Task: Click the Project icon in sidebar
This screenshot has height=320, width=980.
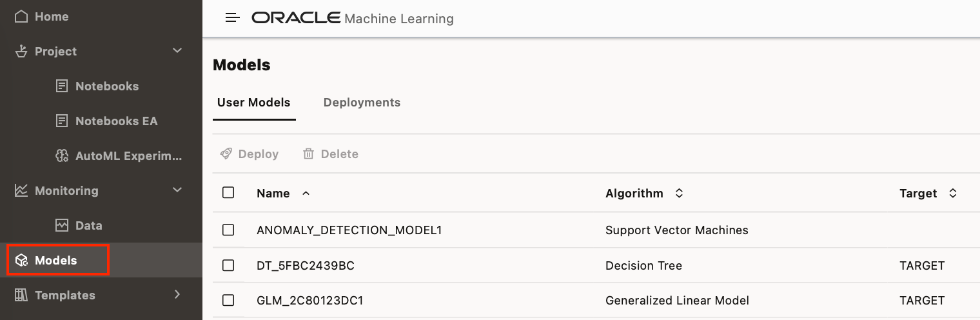Action: (x=21, y=52)
